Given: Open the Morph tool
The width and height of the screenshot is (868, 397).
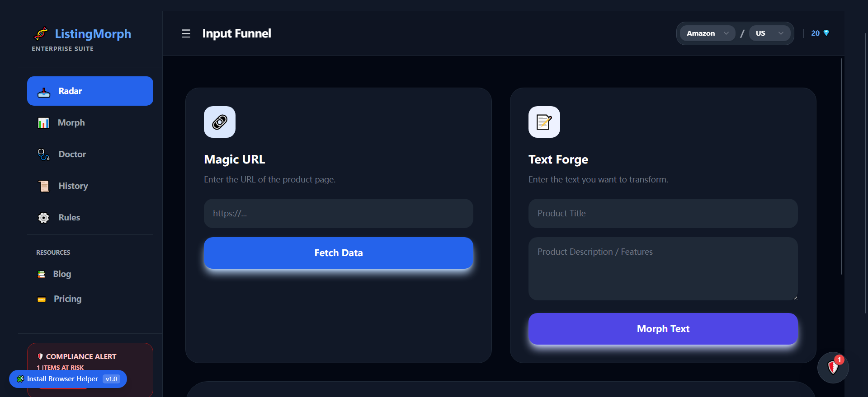Looking at the screenshot, I should coord(71,122).
